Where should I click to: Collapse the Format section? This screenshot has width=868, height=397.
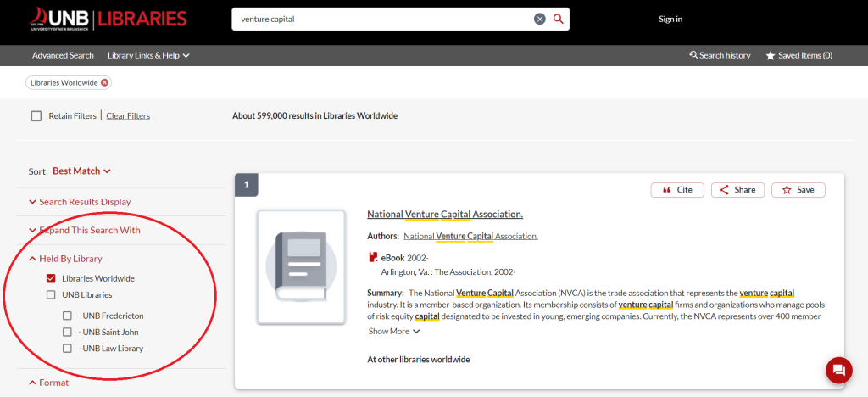click(x=48, y=383)
